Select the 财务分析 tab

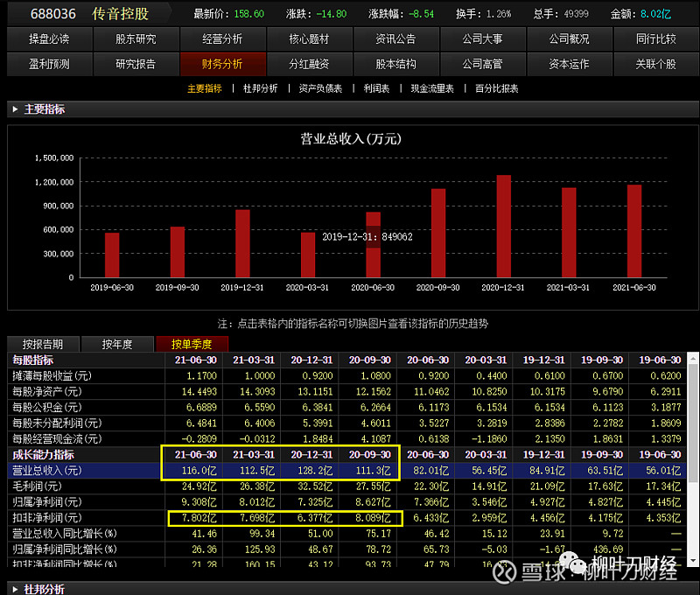click(223, 64)
